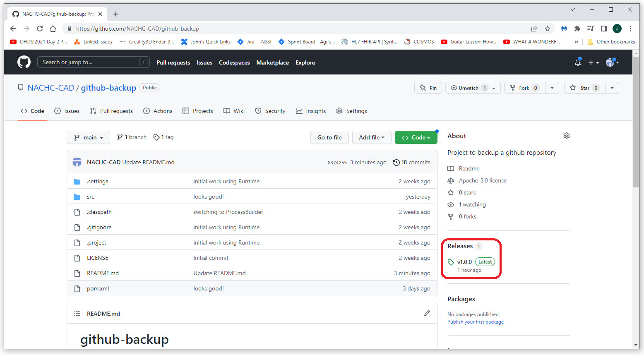Show all hidden bookmarks chevron
This screenshot has height=355, width=644.
click(577, 42)
